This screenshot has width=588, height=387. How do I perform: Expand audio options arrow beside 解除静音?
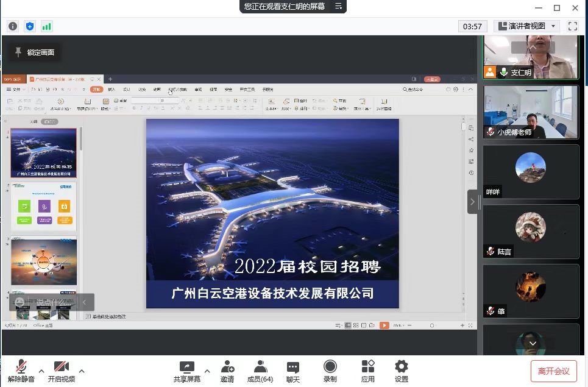click(x=41, y=371)
